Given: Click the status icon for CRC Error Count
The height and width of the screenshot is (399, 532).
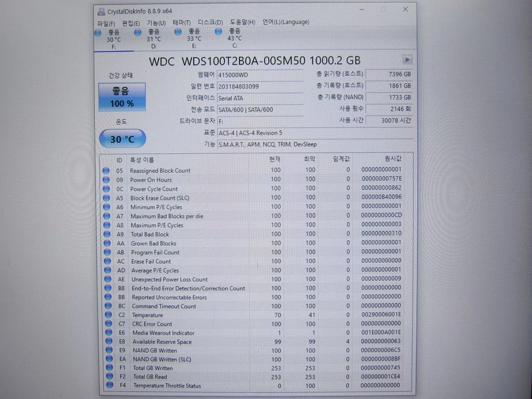Looking at the screenshot, I should pos(109,323).
